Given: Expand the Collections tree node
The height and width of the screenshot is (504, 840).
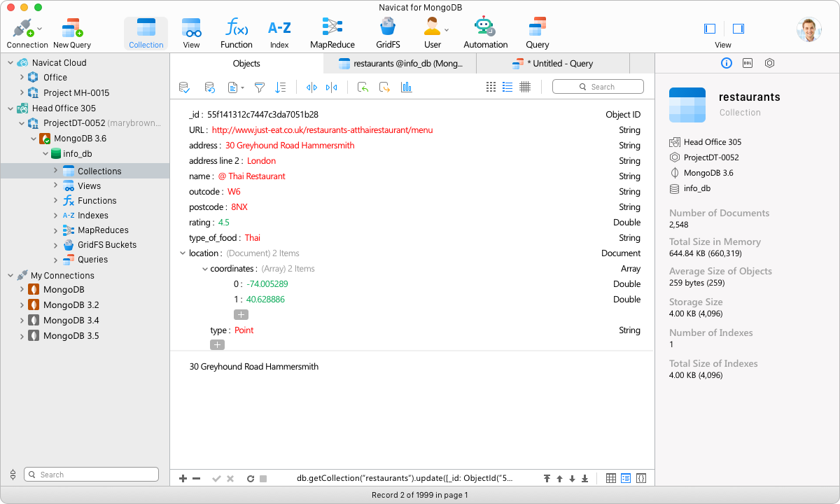Looking at the screenshot, I should pos(55,171).
